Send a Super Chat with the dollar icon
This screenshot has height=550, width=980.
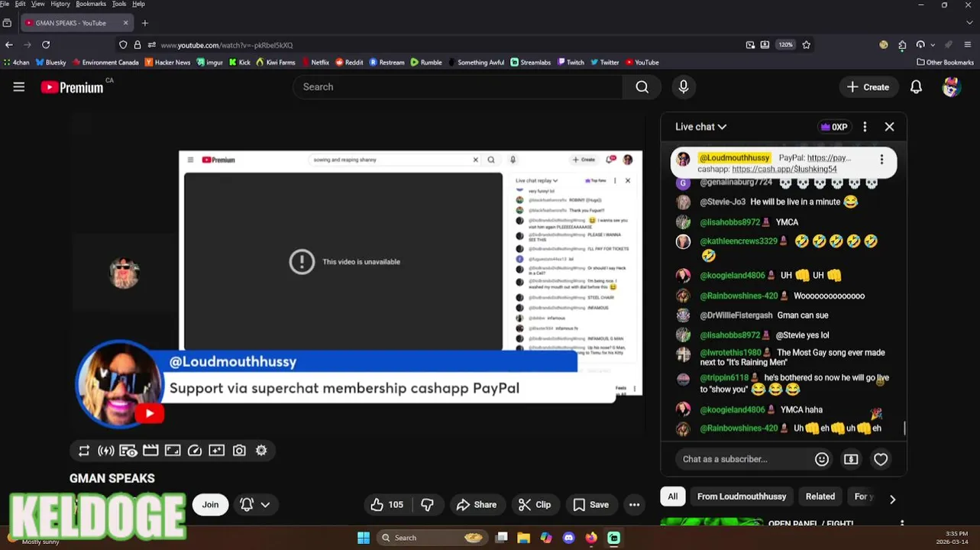(851, 459)
